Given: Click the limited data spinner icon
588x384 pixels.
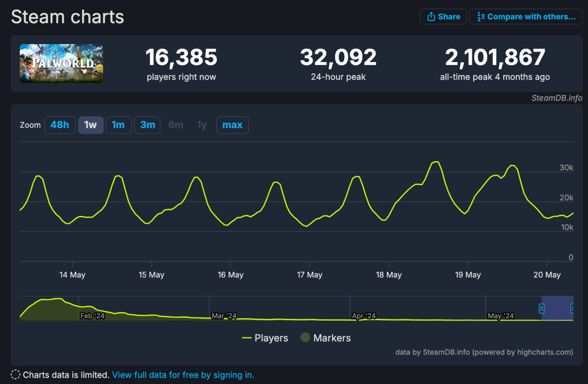Looking at the screenshot, I should [16, 375].
